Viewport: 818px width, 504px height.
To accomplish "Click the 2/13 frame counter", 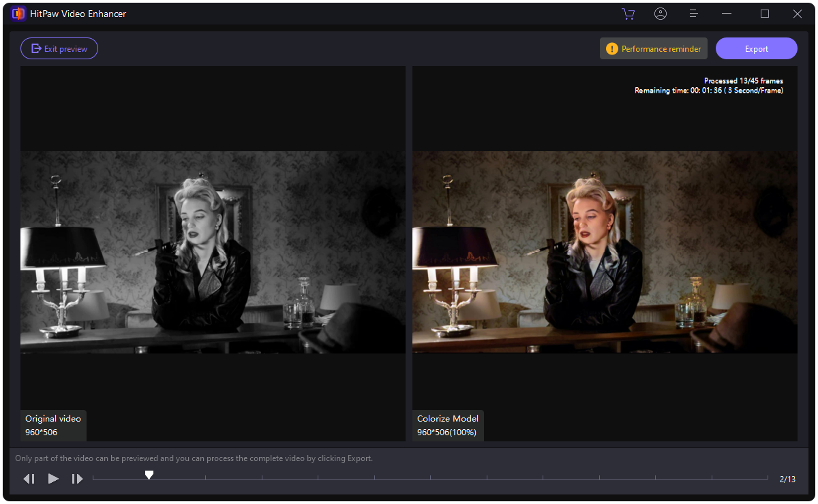I will click(787, 479).
